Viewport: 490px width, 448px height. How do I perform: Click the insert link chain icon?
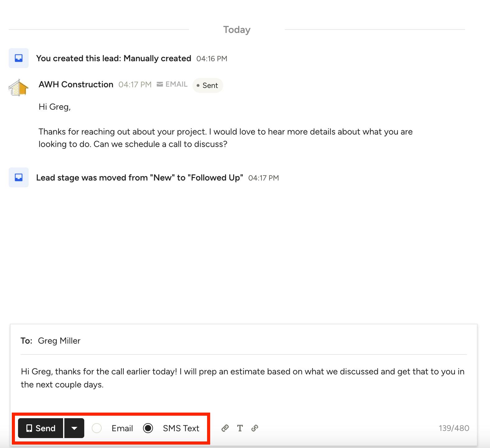click(x=255, y=428)
